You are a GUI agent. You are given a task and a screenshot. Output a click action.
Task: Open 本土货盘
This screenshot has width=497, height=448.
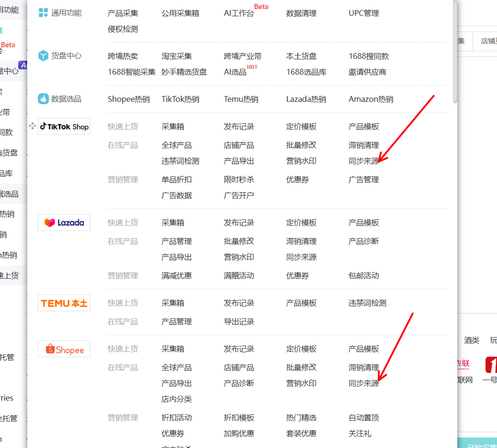(302, 56)
